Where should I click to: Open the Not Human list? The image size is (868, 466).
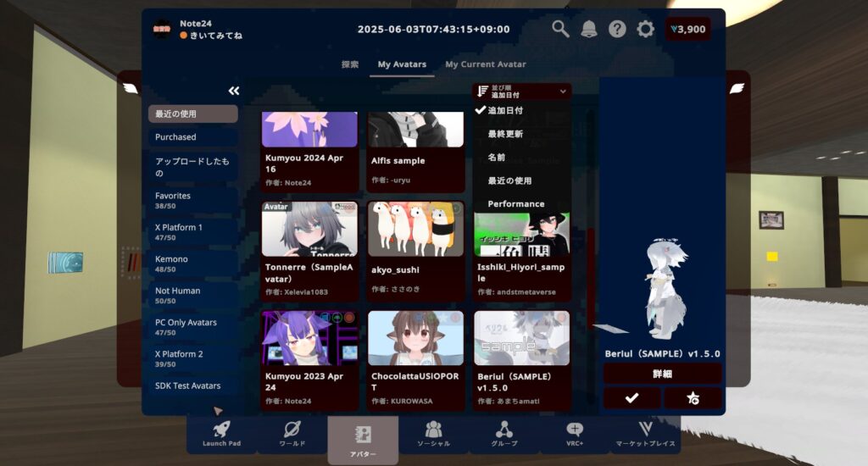pyautogui.click(x=192, y=295)
